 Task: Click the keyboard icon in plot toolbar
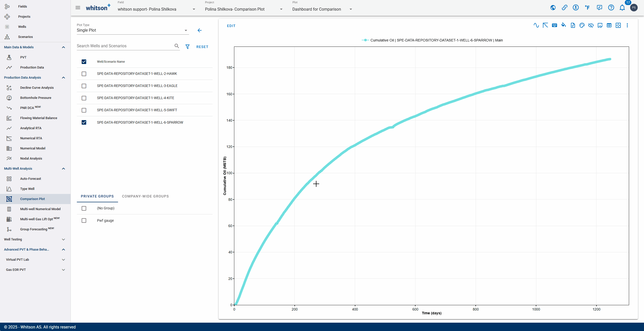click(x=554, y=25)
